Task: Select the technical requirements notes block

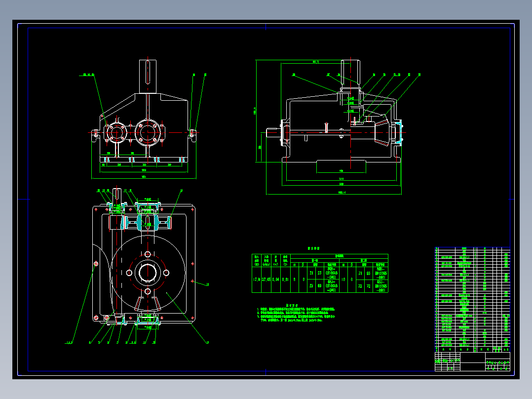Action: tap(296, 313)
